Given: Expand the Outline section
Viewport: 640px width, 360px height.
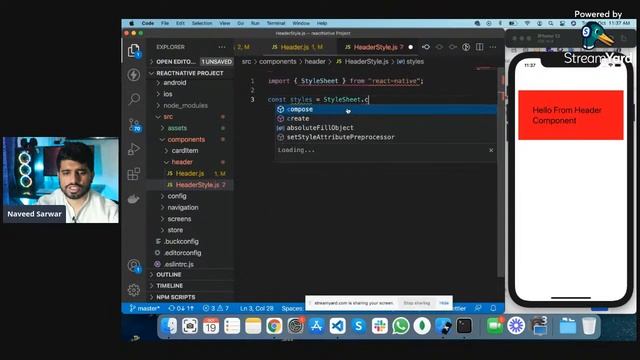Looking at the screenshot, I should pos(191,275).
